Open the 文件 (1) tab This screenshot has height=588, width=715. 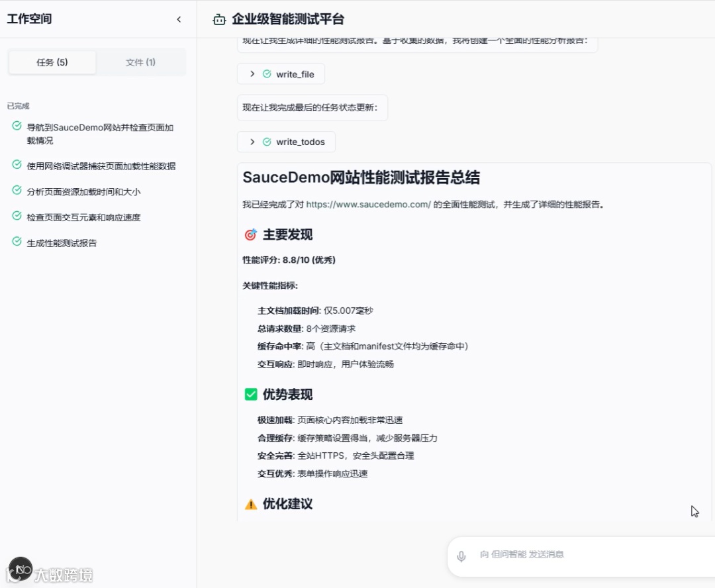tap(140, 62)
